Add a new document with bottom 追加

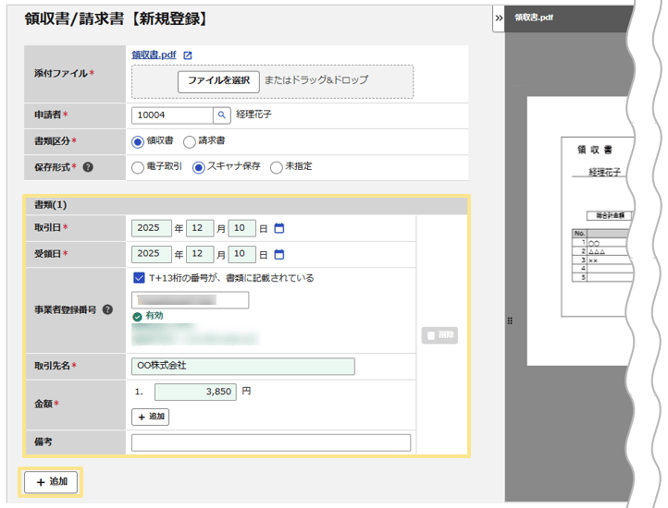tap(51, 482)
